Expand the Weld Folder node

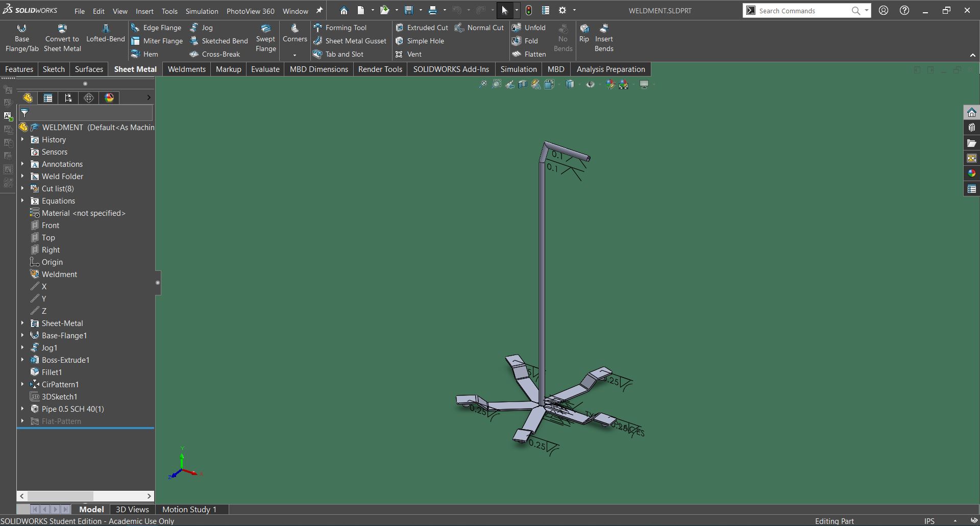[x=22, y=177]
